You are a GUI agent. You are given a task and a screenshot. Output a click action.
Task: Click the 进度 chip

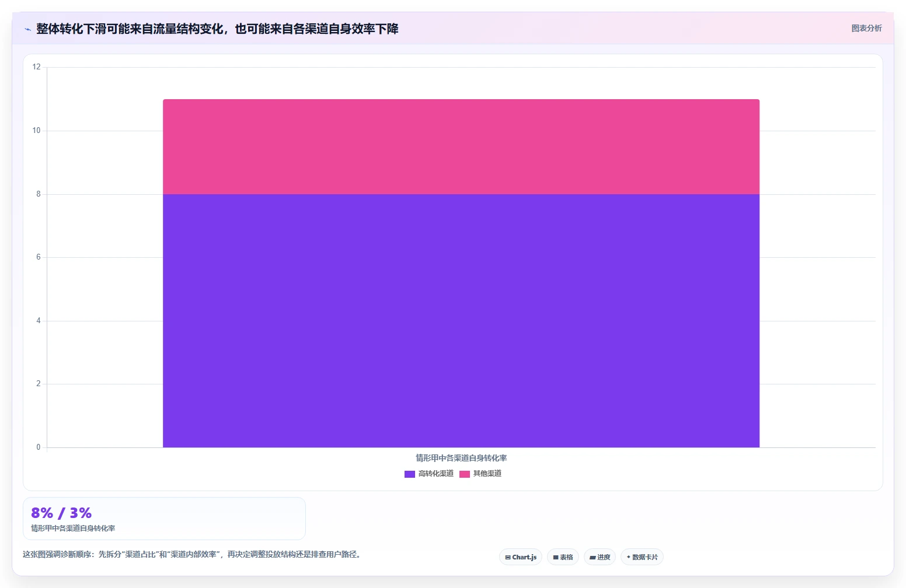click(600, 557)
